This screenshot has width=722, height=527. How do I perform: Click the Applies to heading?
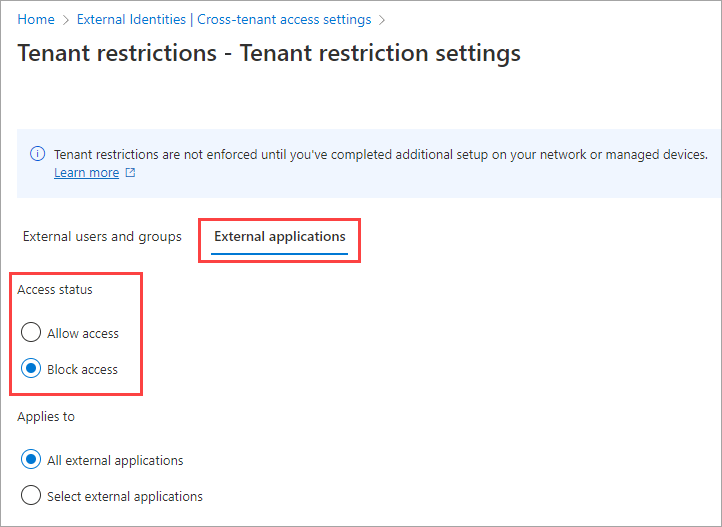click(46, 416)
